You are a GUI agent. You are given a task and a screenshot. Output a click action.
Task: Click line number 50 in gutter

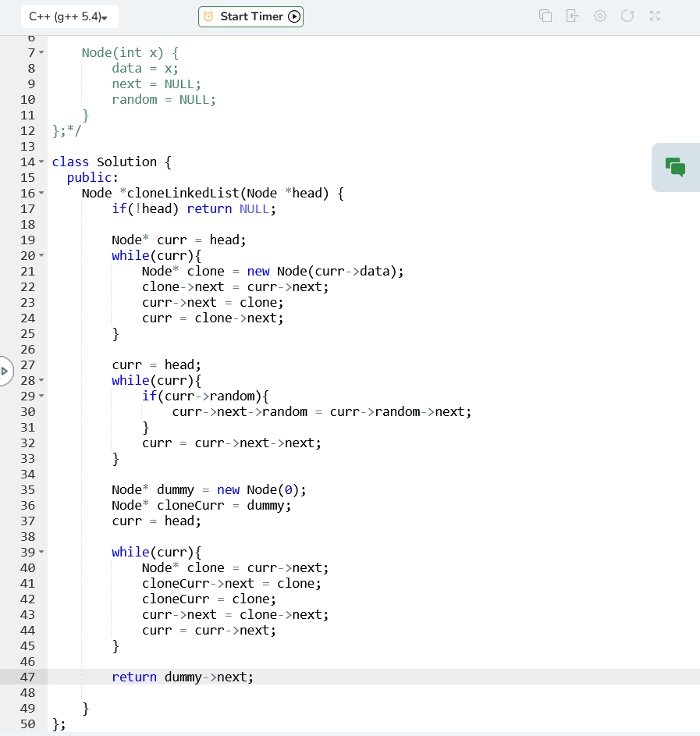click(x=27, y=724)
